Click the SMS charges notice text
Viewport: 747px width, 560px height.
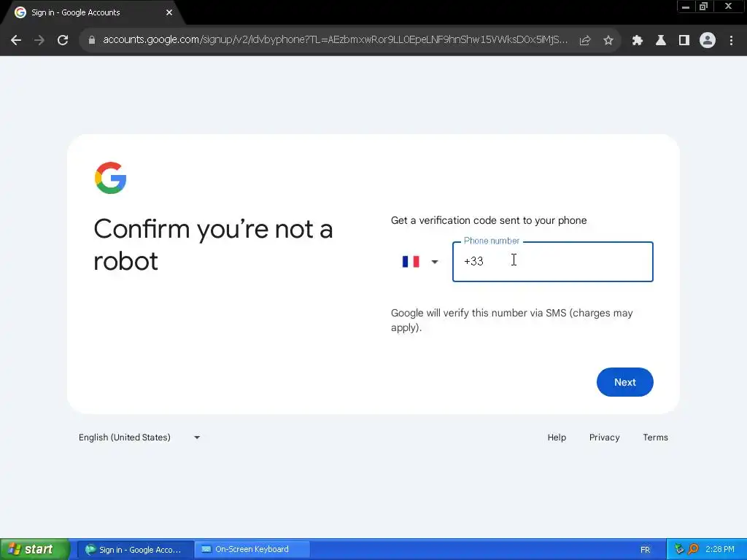coord(511,320)
